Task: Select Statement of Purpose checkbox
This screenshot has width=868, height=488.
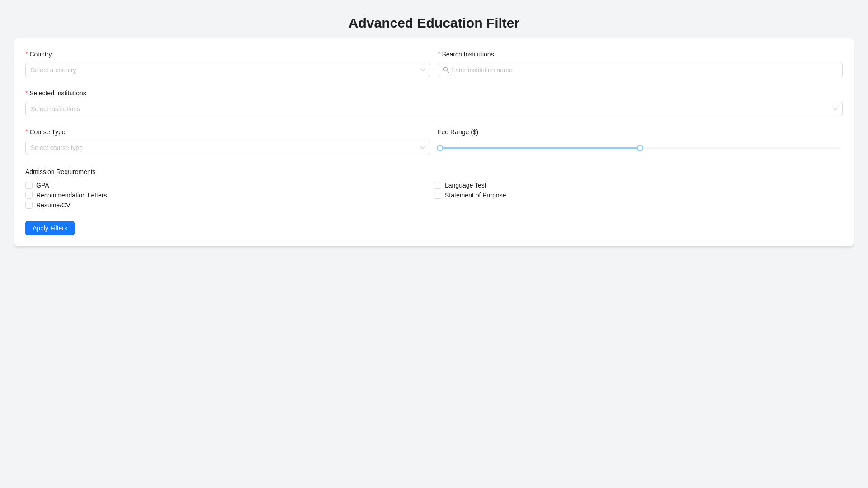Action: (438, 195)
